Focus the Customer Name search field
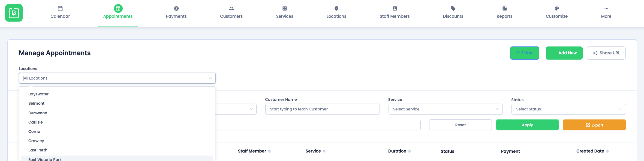Image resolution: width=644 pixels, height=161 pixels. (x=323, y=109)
